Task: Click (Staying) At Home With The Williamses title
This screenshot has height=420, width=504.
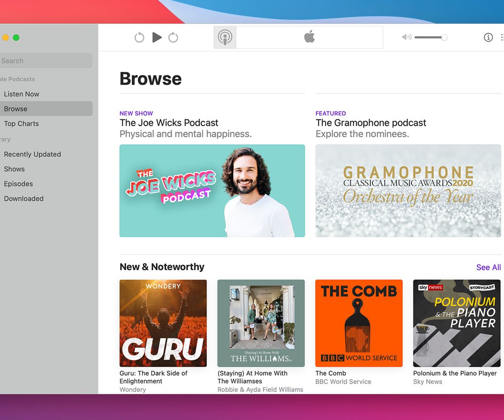Action: (x=252, y=377)
